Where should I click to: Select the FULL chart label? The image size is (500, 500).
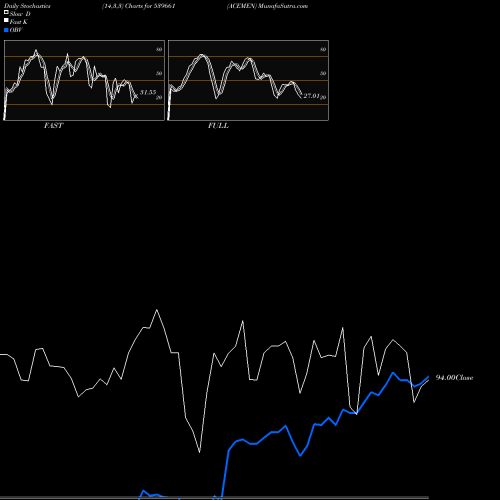(218, 126)
